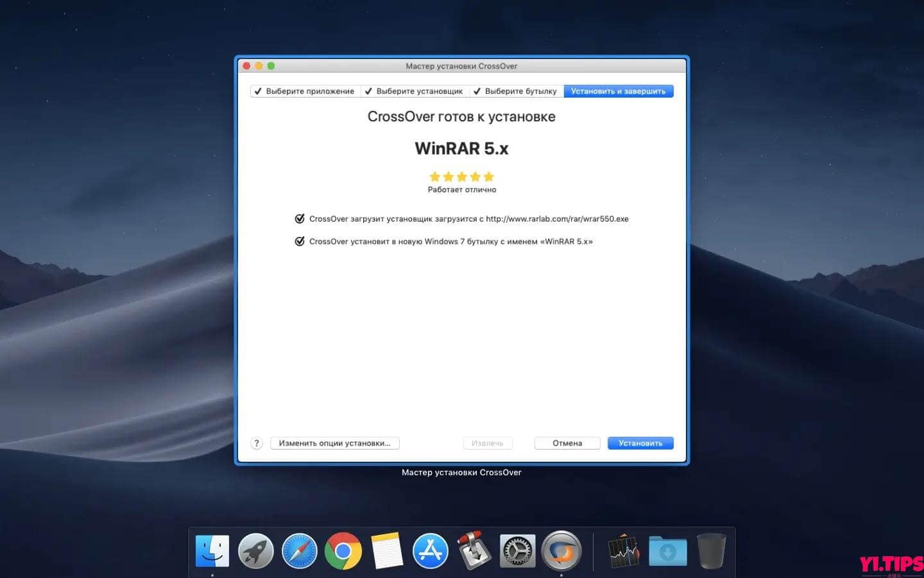Viewport: 924px width, 578px height.
Task: Open System Preferences from the Dock
Action: [517, 550]
